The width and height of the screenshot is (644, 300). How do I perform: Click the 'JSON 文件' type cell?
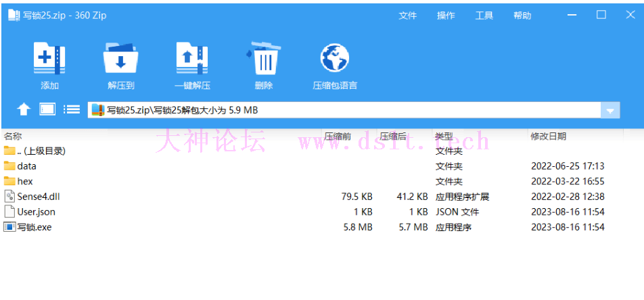coord(457,211)
